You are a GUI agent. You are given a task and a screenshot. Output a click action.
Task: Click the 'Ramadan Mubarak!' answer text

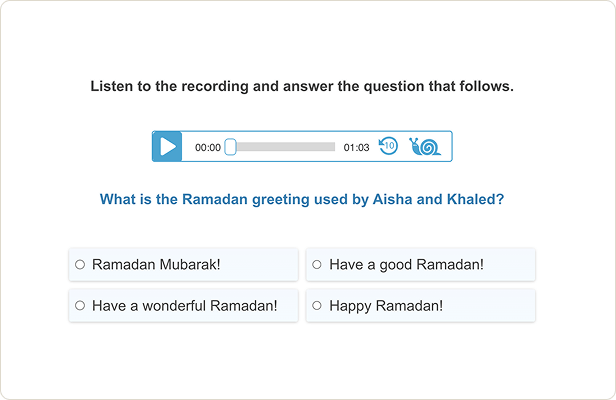click(x=156, y=265)
